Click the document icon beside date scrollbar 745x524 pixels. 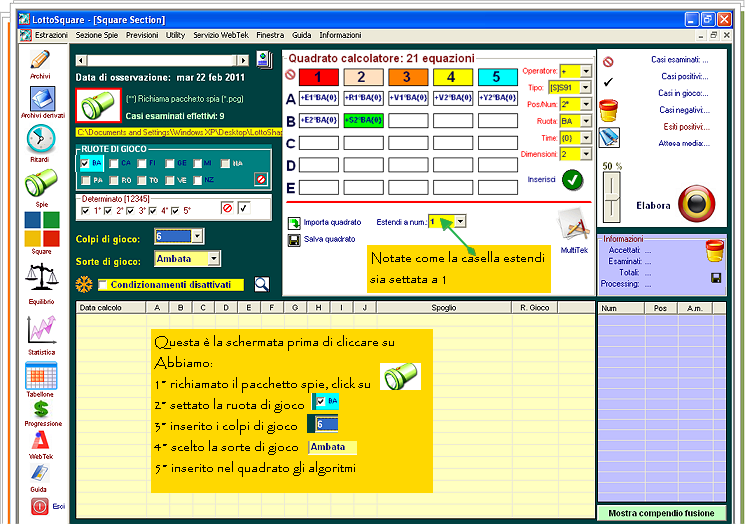pyautogui.click(x=264, y=60)
